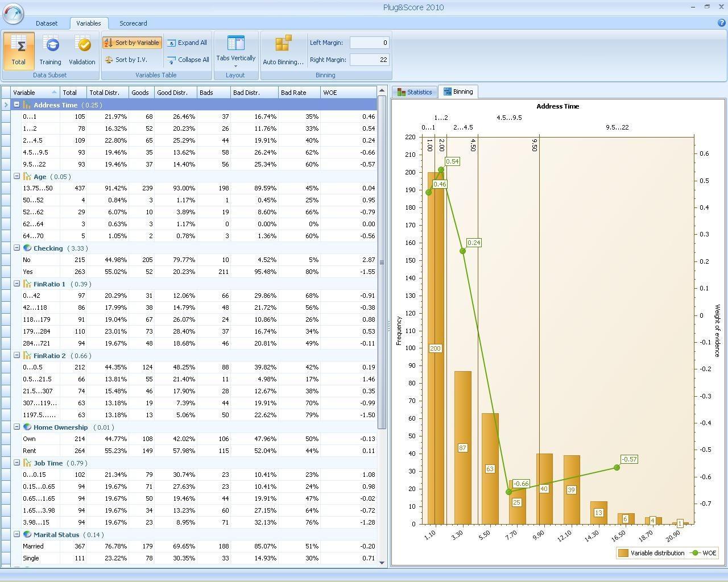The width and height of the screenshot is (728, 582).
Task: Open the Help icon
Action: [722, 23]
